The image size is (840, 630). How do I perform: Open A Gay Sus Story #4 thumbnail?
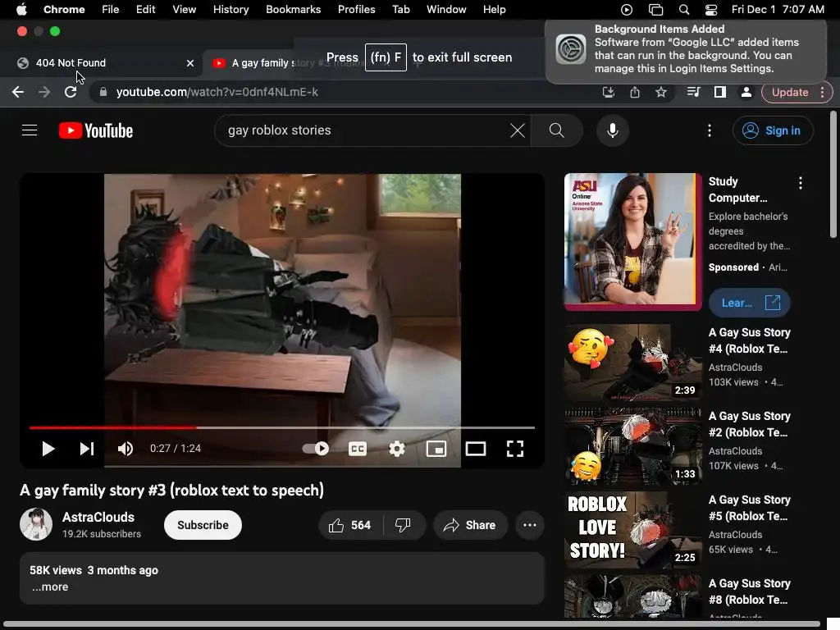[632, 362]
